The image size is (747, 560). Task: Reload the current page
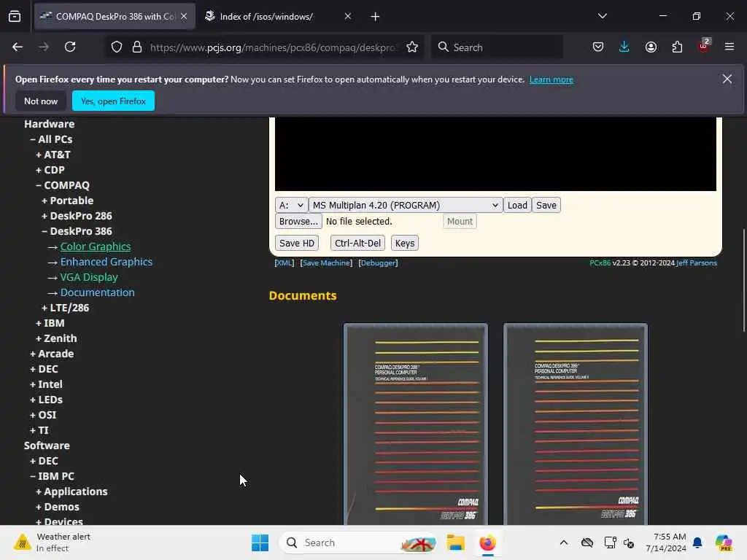(x=70, y=47)
